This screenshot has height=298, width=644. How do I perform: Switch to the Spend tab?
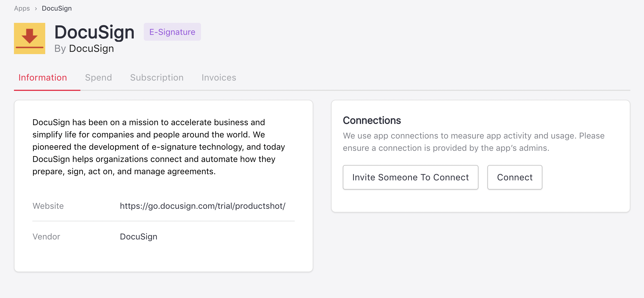click(99, 77)
